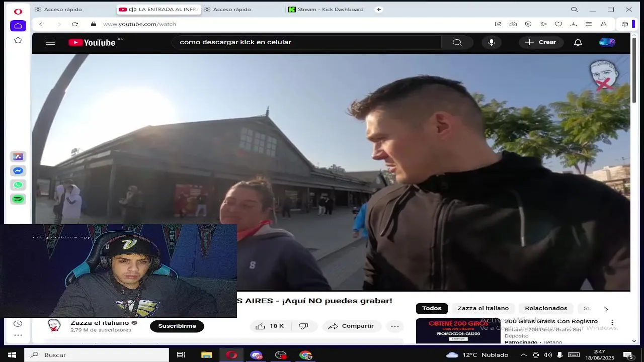Click the Windows taskbar Buscar search box
644x362 pixels.
point(97,355)
